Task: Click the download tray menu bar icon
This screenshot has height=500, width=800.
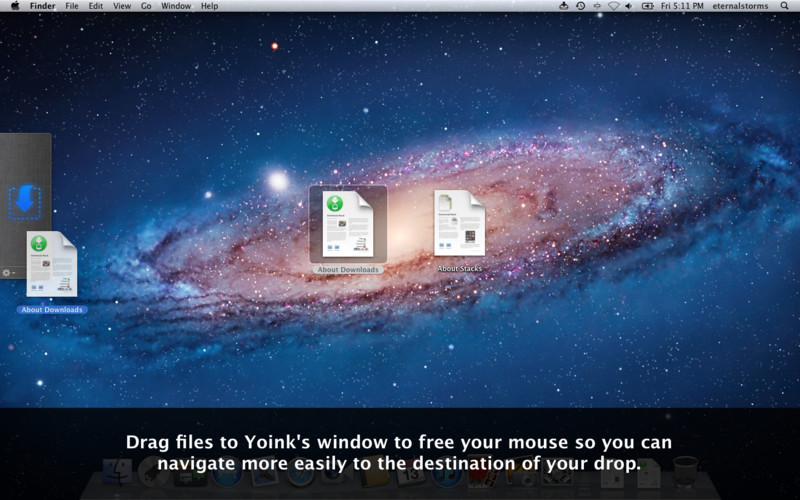Action: pyautogui.click(x=563, y=6)
